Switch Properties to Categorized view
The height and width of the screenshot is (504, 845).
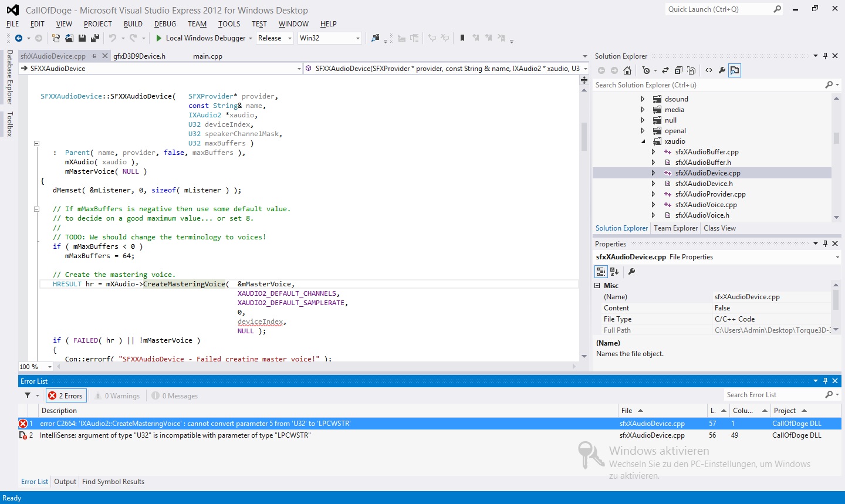(x=601, y=272)
